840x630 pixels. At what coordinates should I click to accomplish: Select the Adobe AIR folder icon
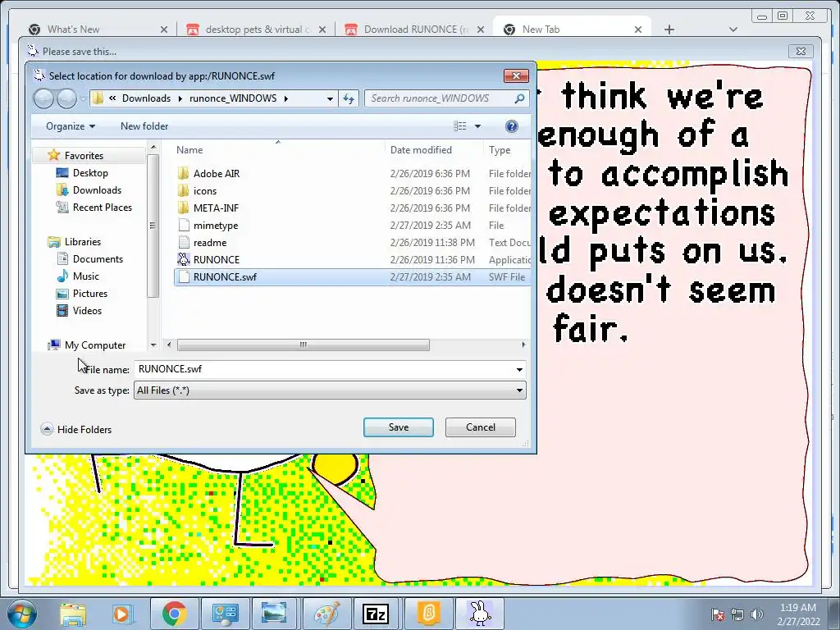[183, 173]
